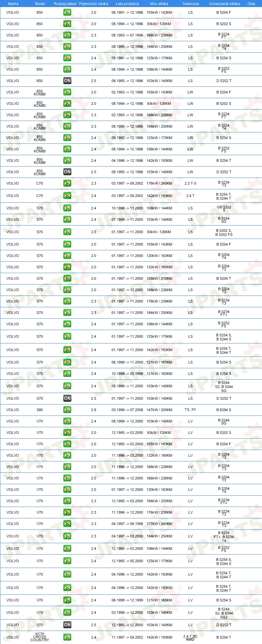Select the 2.3 T-5 body cell

190,183
